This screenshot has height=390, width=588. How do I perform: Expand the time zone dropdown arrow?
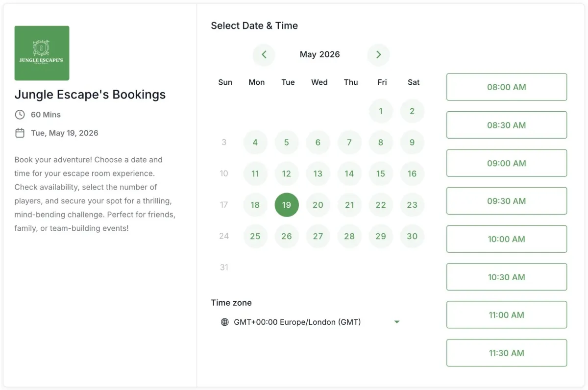(x=397, y=322)
